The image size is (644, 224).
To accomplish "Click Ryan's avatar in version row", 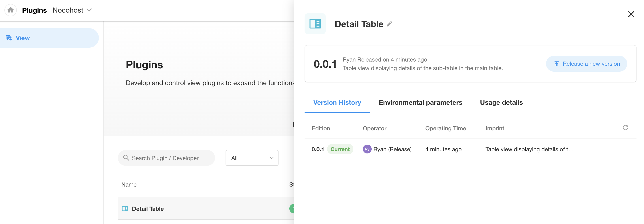I will coord(367,149).
